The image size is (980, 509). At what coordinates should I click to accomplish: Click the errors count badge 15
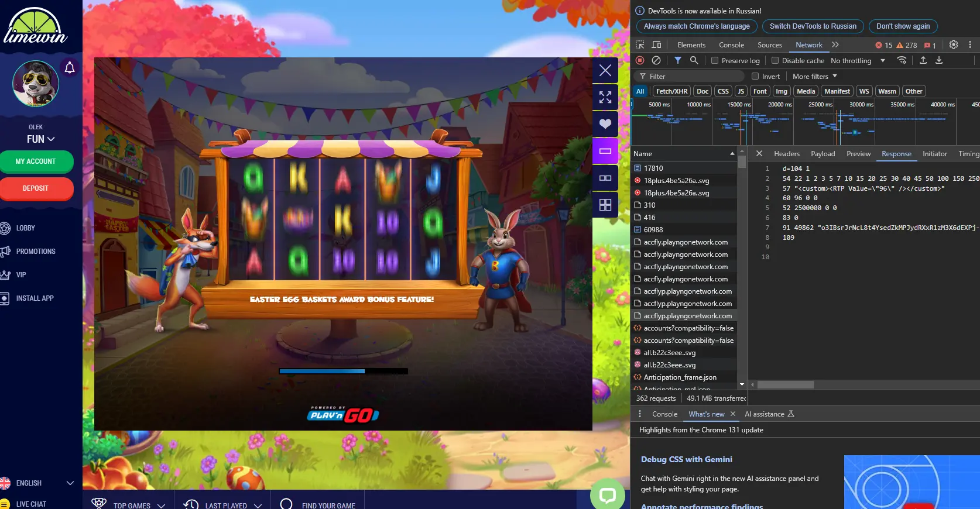pyautogui.click(x=884, y=45)
